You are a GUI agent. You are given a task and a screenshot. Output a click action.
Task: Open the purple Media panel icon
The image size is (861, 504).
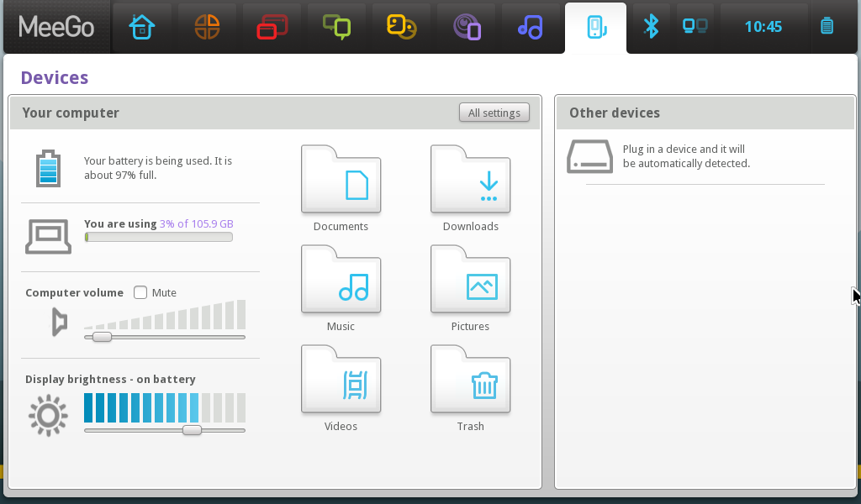point(465,26)
